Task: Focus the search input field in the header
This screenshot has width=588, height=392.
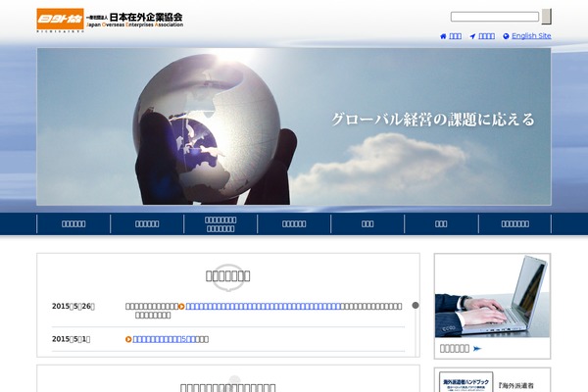Action: click(495, 17)
